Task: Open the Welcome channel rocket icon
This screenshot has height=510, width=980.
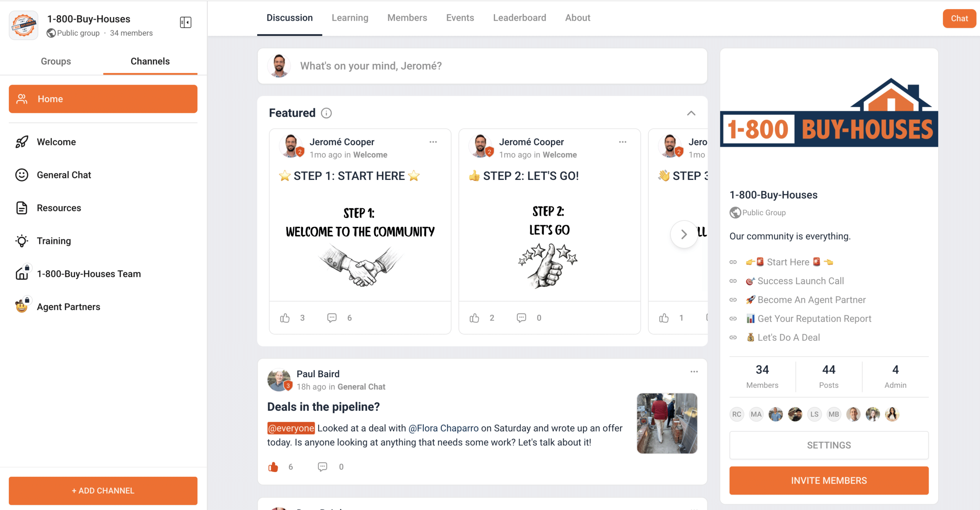Action: click(22, 142)
